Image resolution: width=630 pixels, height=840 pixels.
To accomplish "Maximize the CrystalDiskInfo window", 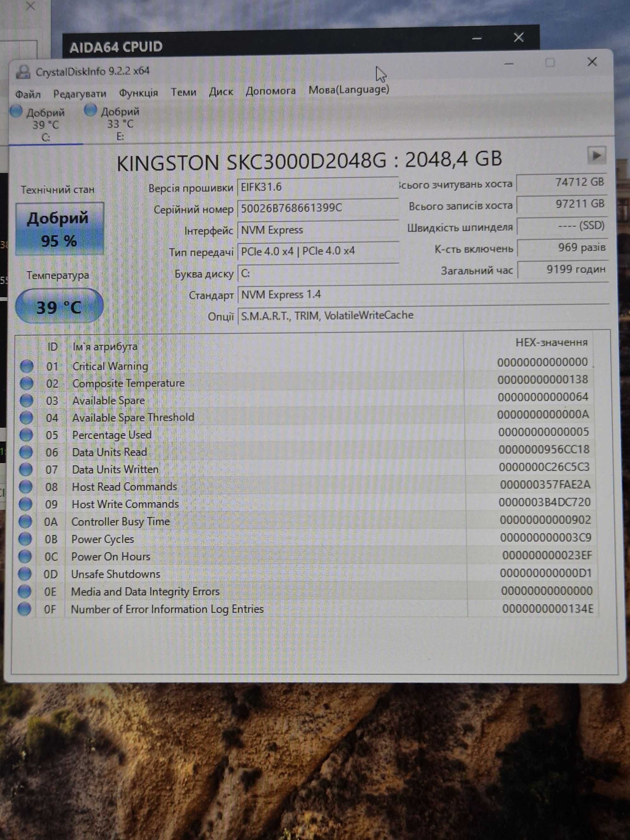I will (x=550, y=63).
